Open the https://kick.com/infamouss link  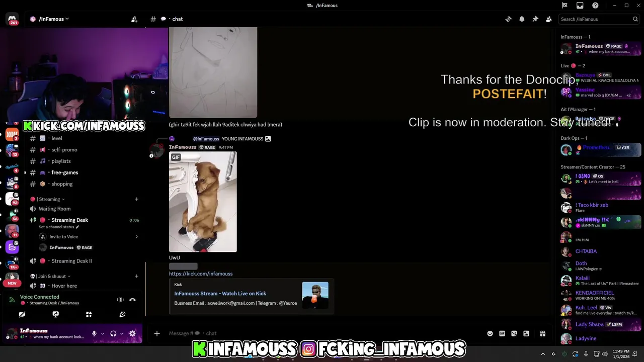point(201,274)
